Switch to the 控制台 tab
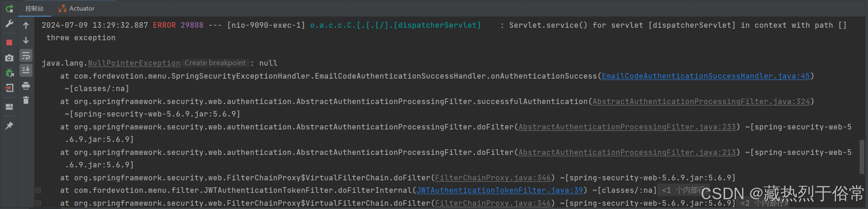Viewport: 868px width, 209px height. 34,8
